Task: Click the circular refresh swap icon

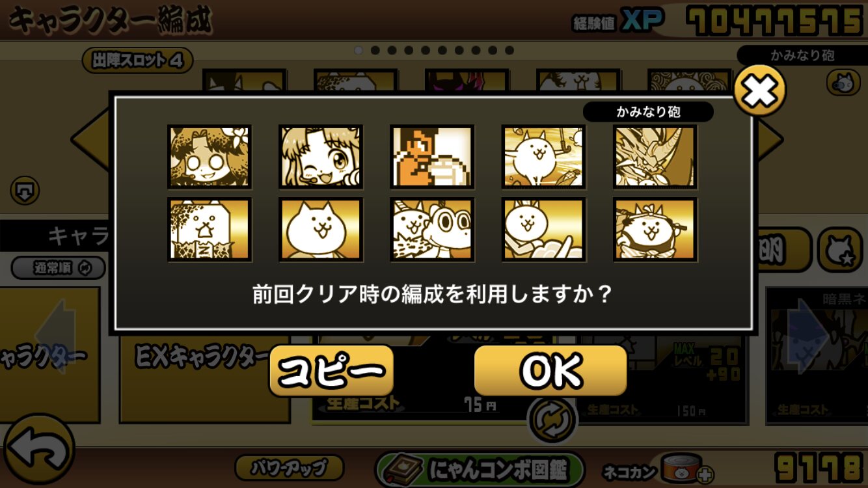Action: coord(552,420)
